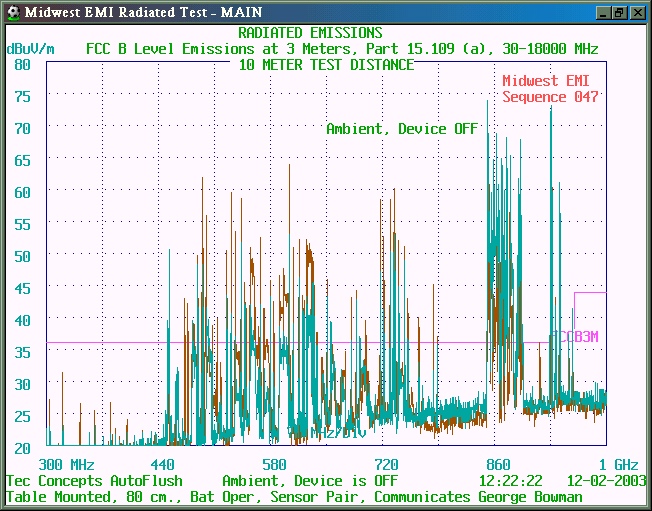Close the Midwest EMI Radiated Test window
The image size is (652, 511).
(636, 12)
